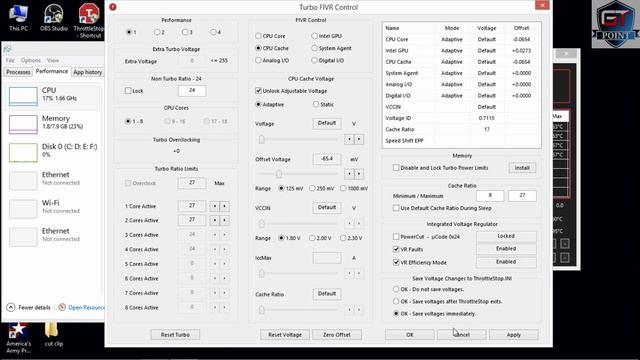The width and height of the screenshot is (640, 360).
Task: Select Intel GPU in FIVR Control
Action: (x=314, y=36)
